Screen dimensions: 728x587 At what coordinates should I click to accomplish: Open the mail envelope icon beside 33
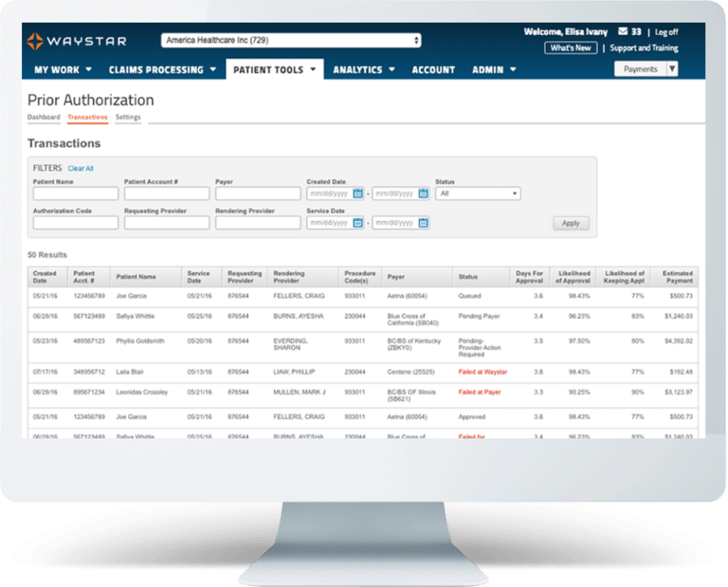pos(623,31)
